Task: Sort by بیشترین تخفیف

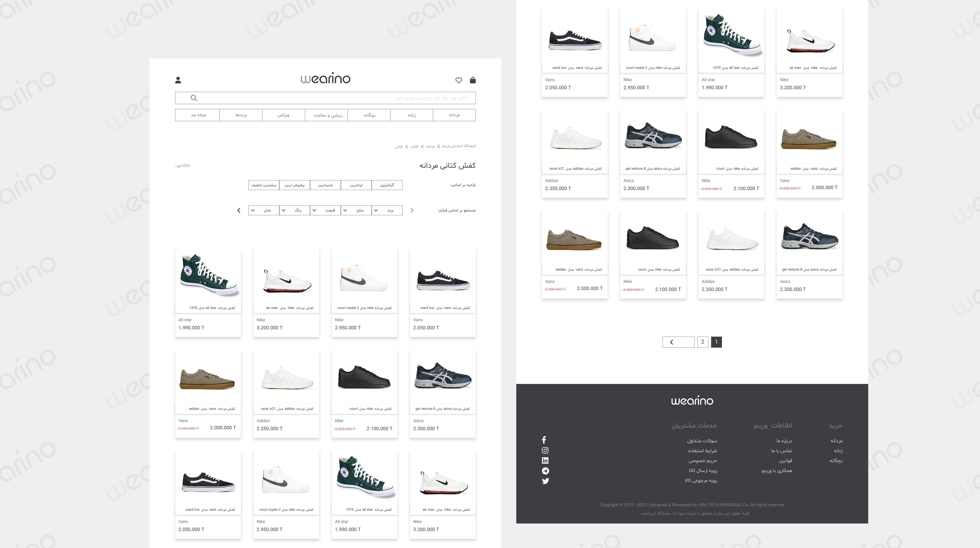Action: [264, 185]
